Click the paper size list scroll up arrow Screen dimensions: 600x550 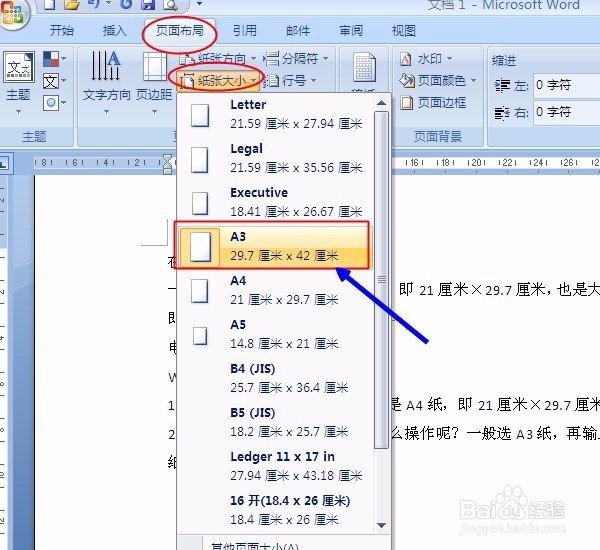click(381, 103)
